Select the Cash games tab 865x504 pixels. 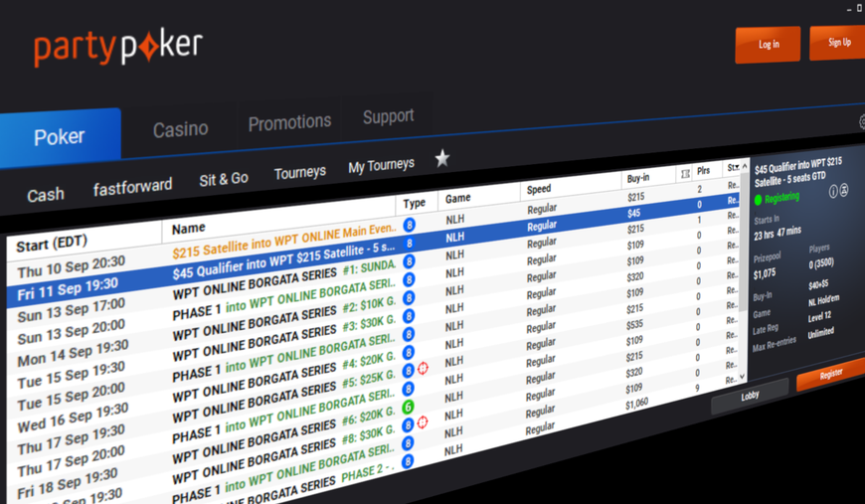[46, 195]
